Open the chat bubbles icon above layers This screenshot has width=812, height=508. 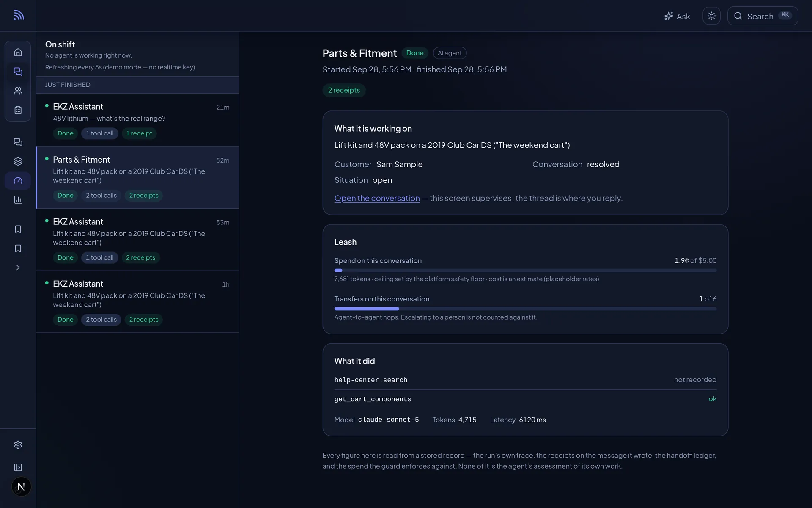coord(18,142)
